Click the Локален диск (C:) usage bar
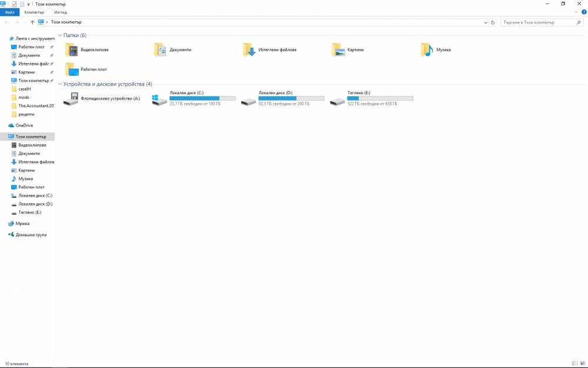The image size is (588, 368). 202,98
